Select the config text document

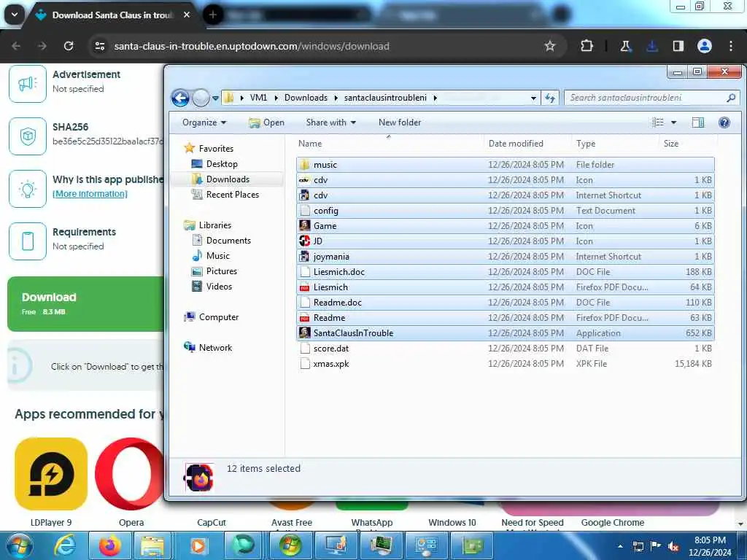(505, 211)
